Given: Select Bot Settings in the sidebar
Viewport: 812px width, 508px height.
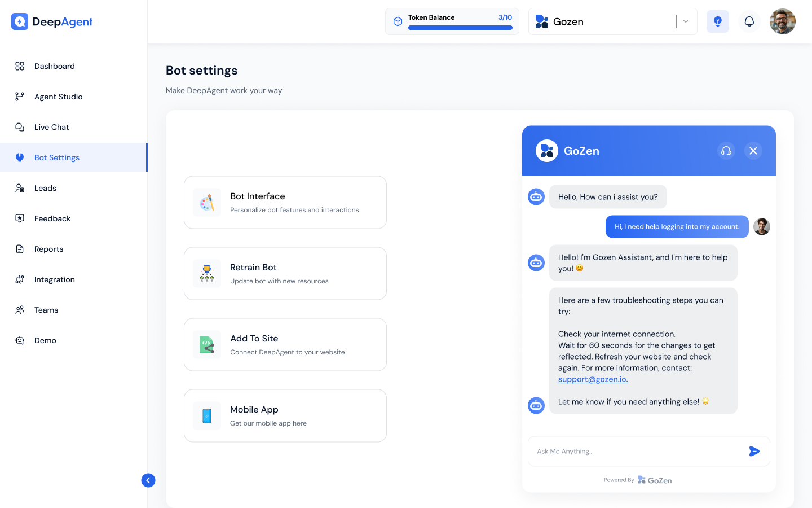Looking at the screenshot, I should tap(73, 157).
